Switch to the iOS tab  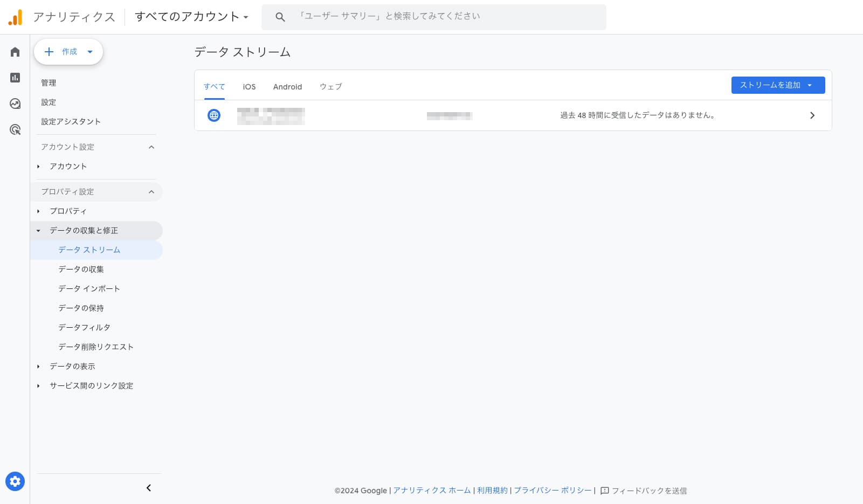point(249,87)
